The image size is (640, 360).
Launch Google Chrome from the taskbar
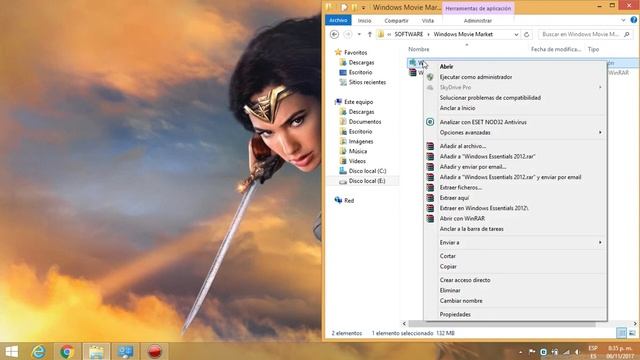tap(67, 351)
